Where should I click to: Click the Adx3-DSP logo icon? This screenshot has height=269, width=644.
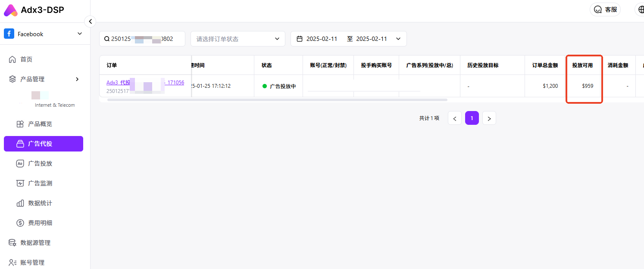(x=11, y=10)
